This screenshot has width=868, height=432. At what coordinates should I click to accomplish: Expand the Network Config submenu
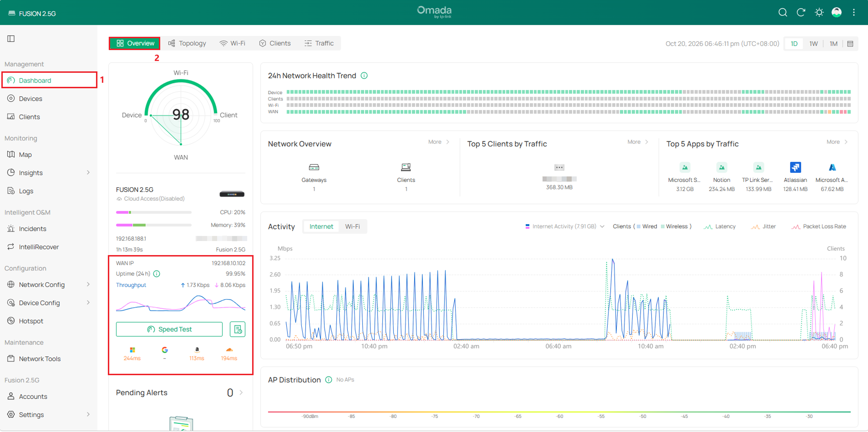(88, 284)
